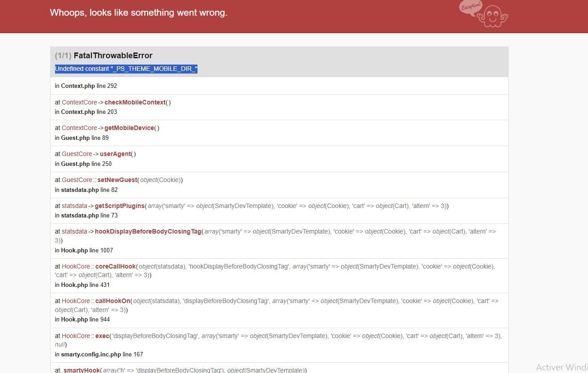The width and height of the screenshot is (588, 373).
Task: Click the hookDisplayBeforeBodyClosingTag method name
Action: (148, 231)
